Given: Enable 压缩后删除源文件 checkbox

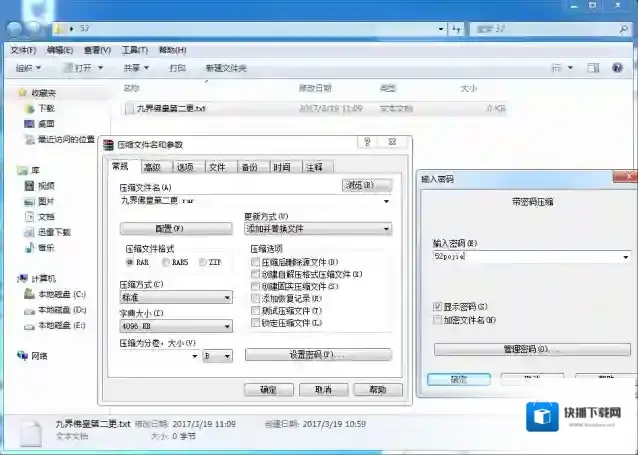Looking at the screenshot, I should (x=256, y=262).
